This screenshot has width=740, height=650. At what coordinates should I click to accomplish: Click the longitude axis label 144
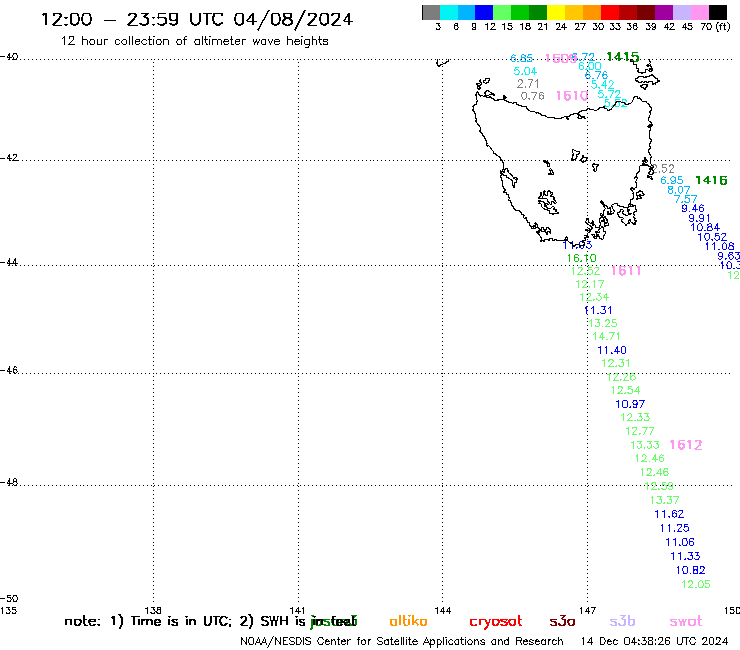click(443, 610)
